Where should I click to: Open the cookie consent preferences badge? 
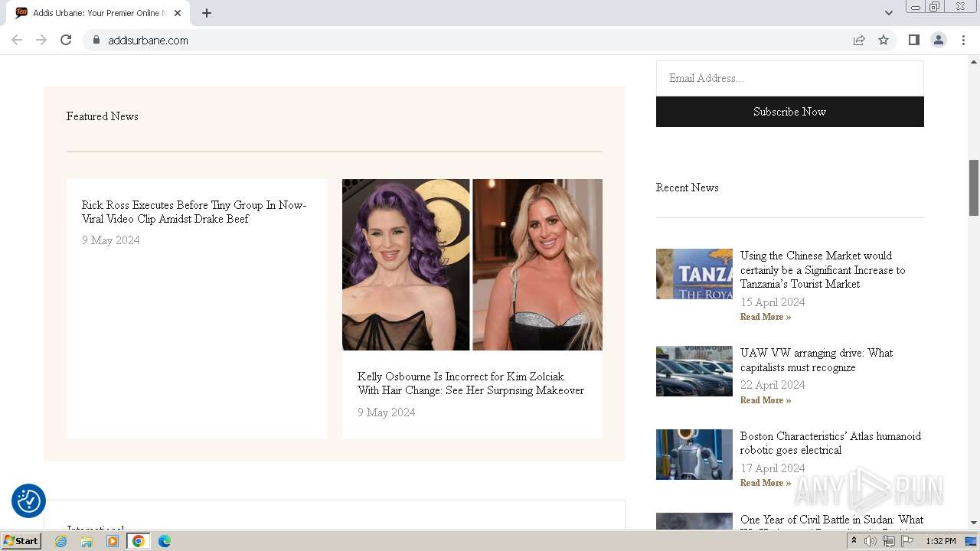[28, 501]
